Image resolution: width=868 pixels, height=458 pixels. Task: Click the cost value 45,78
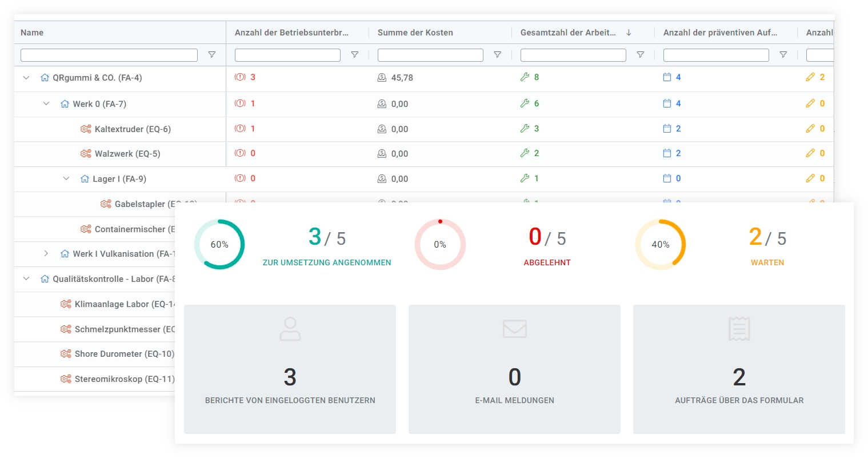coord(402,78)
